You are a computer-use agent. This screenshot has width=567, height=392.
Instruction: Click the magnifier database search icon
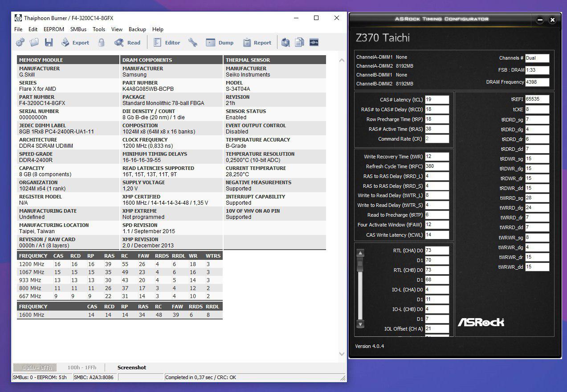tap(286, 43)
